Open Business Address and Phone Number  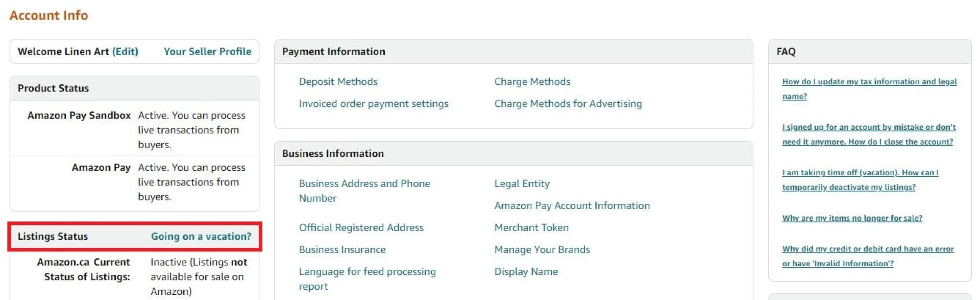pyautogui.click(x=364, y=191)
